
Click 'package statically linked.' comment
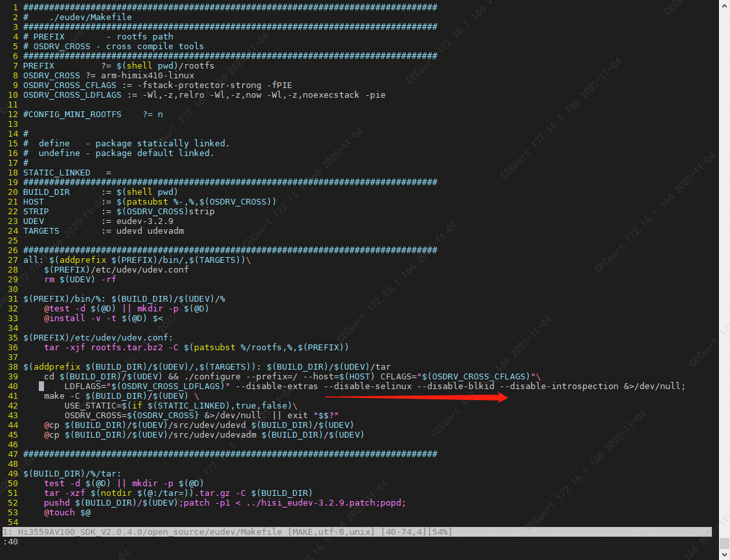162,144
